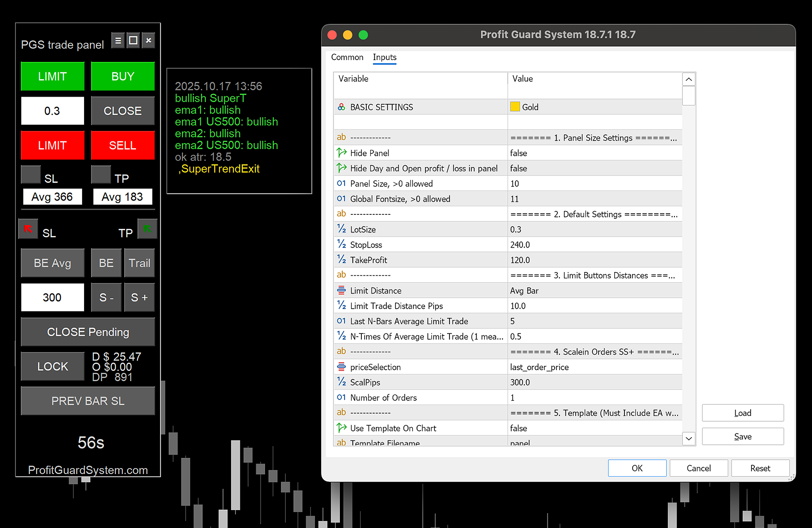Click the panel maximize square icon
Image resolution: width=812 pixels, height=528 pixels.
tap(133, 41)
